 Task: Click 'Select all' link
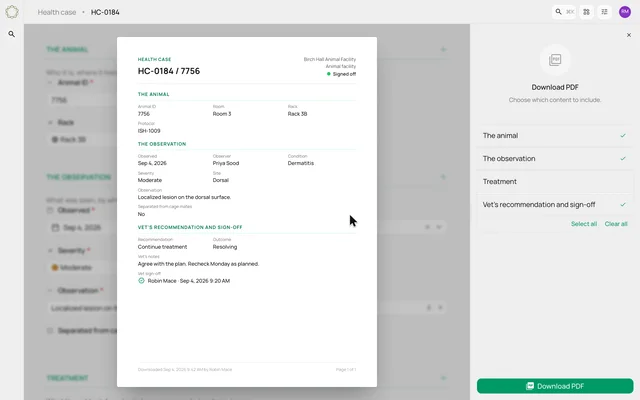click(x=584, y=224)
